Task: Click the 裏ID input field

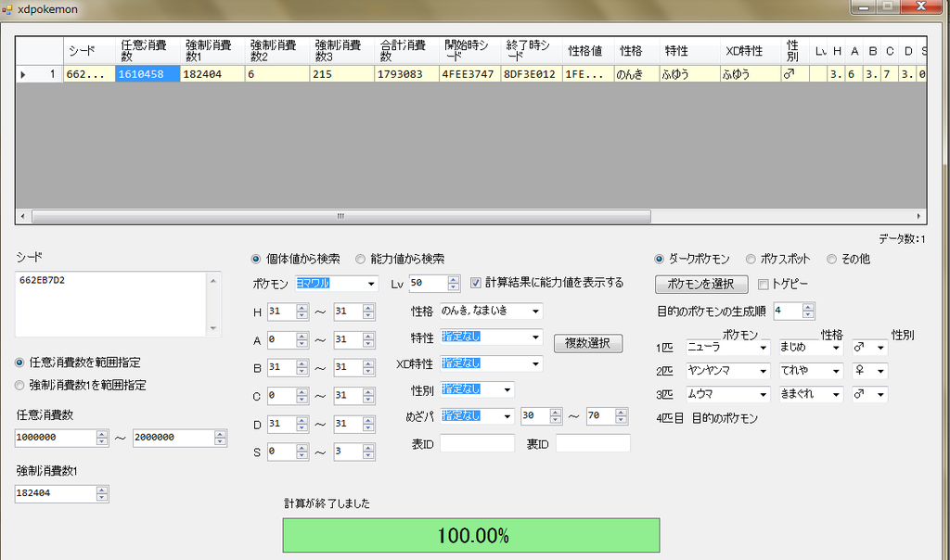Action: point(593,444)
